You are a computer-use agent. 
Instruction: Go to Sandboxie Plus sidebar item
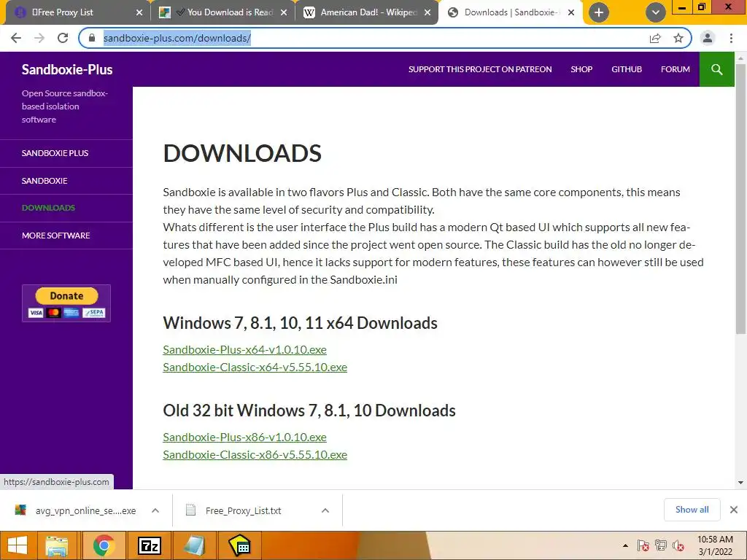coord(66,153)
